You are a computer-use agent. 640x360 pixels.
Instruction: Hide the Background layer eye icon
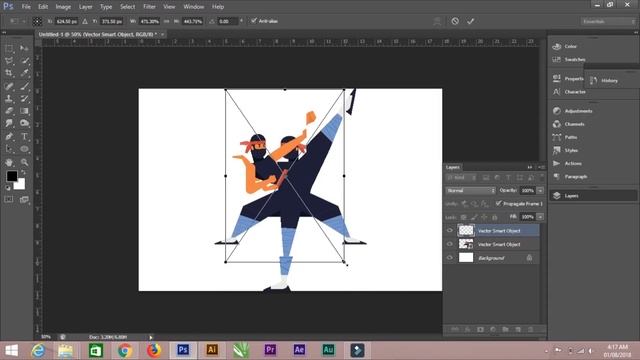450,258
